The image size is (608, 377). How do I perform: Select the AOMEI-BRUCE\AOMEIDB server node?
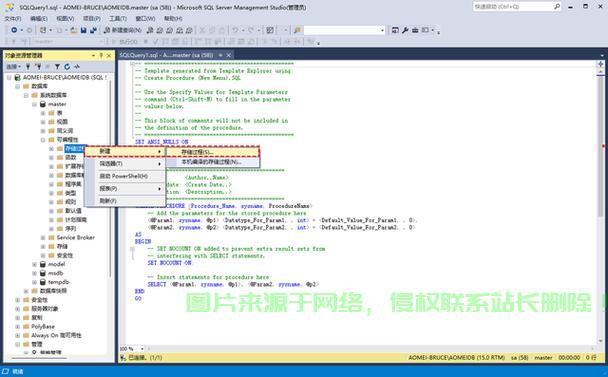tap(64, 77)
